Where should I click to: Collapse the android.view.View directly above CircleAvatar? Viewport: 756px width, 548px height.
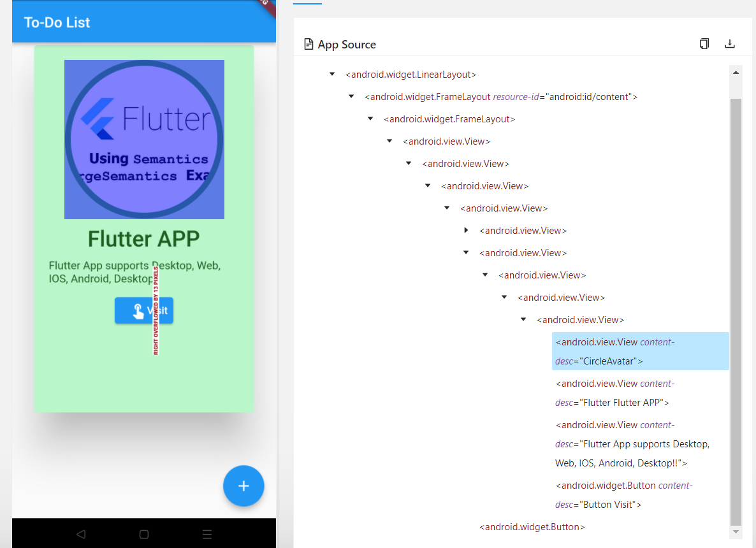click(x=523, y=319)
